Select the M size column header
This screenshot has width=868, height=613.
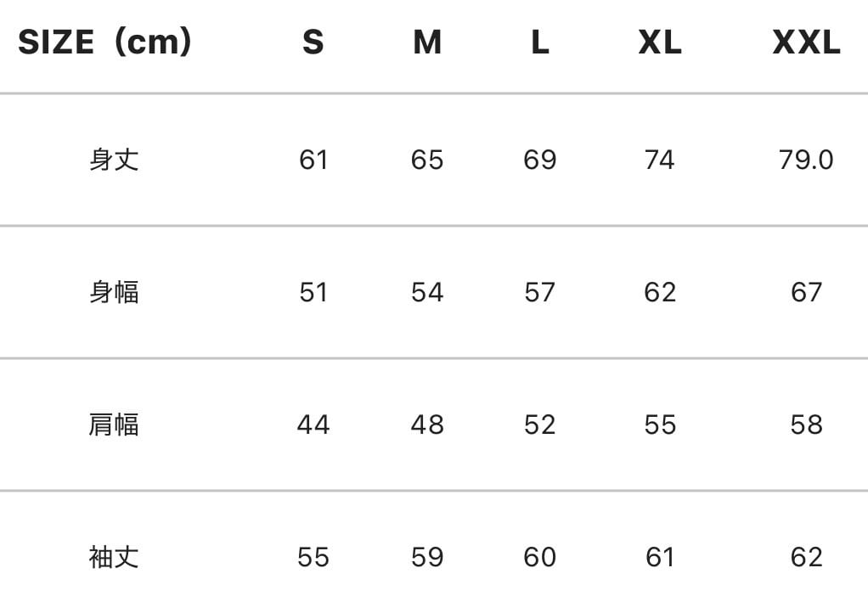[x=427, y=42]
